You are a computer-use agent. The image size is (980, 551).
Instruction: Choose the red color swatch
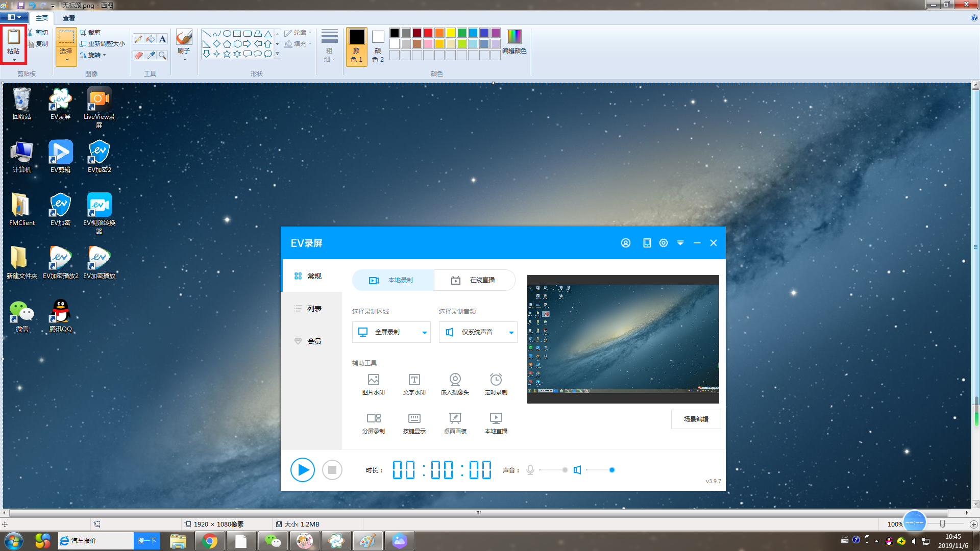[428, 33]
